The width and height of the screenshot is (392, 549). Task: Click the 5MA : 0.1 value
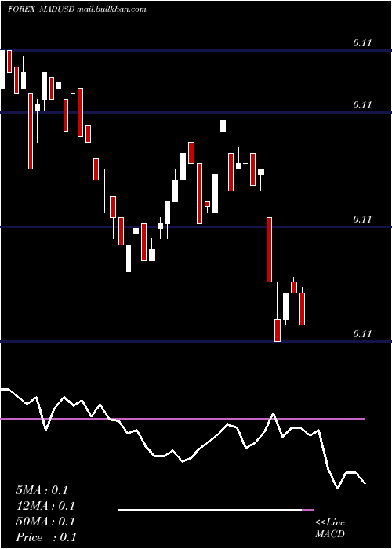click(42, 490)
